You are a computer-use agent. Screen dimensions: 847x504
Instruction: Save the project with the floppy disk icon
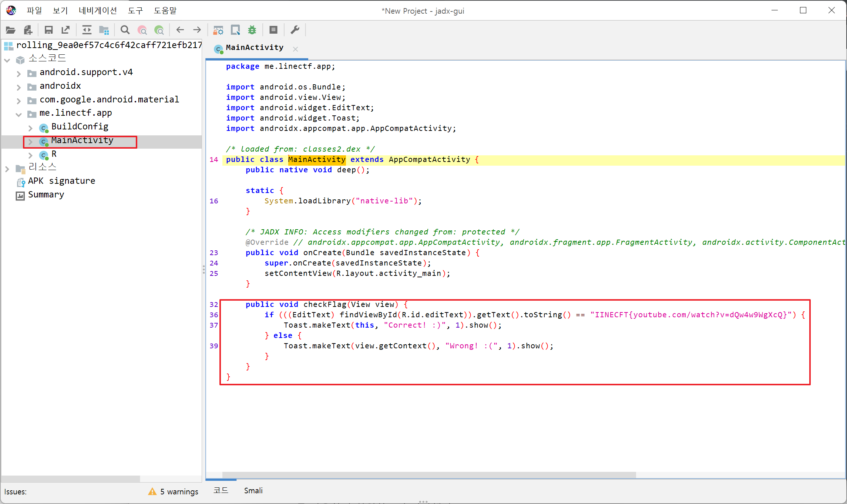pos(48,30)
